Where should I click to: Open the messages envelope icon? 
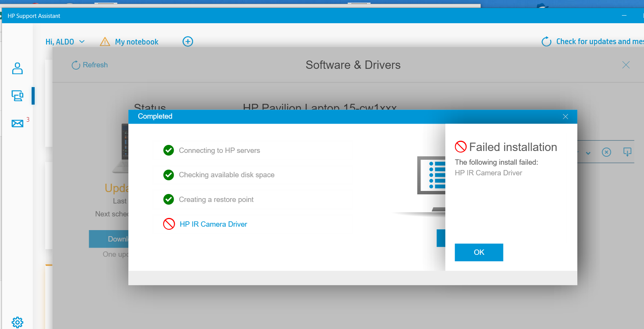point(18,124)
